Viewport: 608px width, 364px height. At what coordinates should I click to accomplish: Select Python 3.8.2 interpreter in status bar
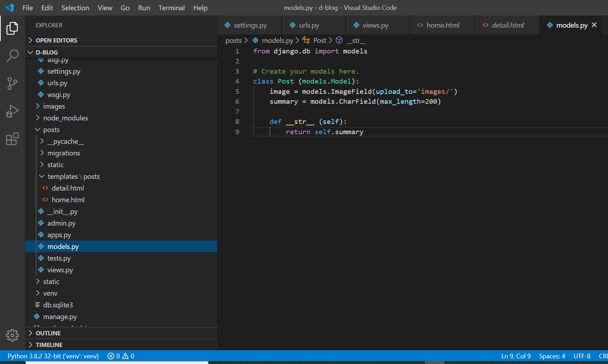coord(53,356)
